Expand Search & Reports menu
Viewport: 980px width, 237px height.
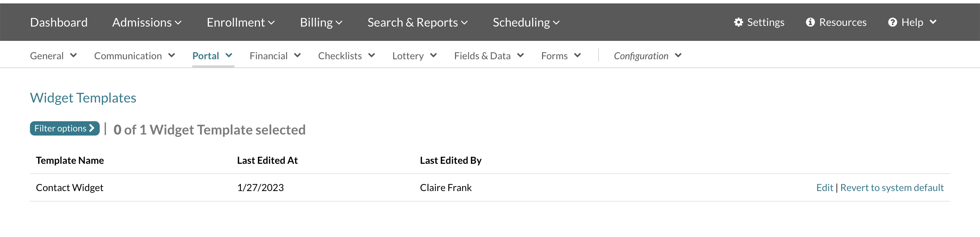tap(417, 22)
